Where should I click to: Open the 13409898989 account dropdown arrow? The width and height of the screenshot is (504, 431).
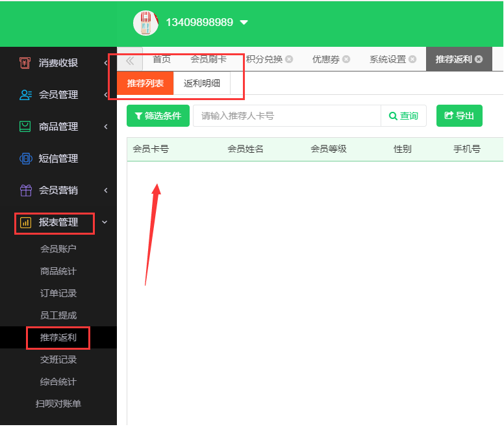pos(244,23)
